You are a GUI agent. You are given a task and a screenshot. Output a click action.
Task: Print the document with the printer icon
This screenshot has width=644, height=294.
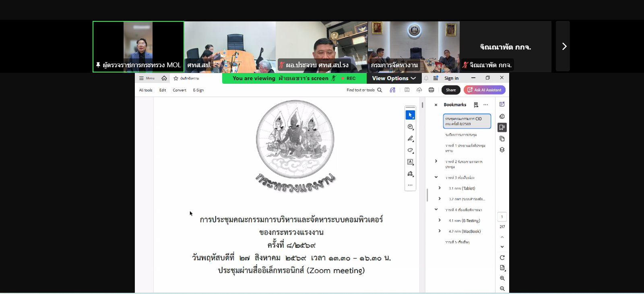(431, 90)
